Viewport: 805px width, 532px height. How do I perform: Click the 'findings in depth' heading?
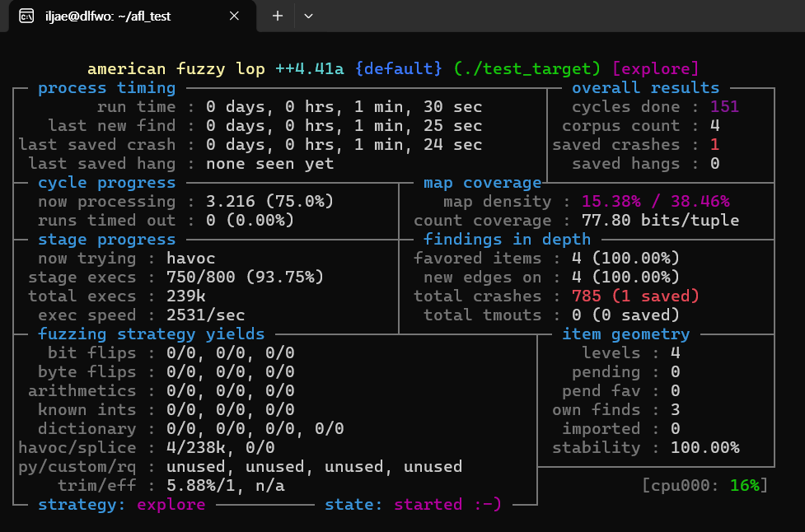[508, 240]
